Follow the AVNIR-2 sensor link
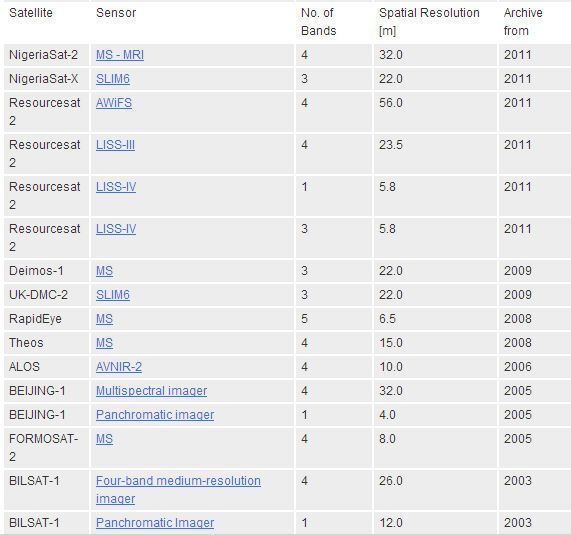The image size is (571, 535). (119, 367)
